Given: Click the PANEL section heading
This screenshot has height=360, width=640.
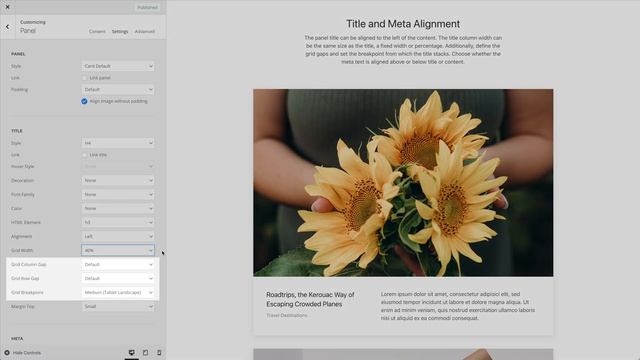Looking at the screenshot, I should pos(18,54).
